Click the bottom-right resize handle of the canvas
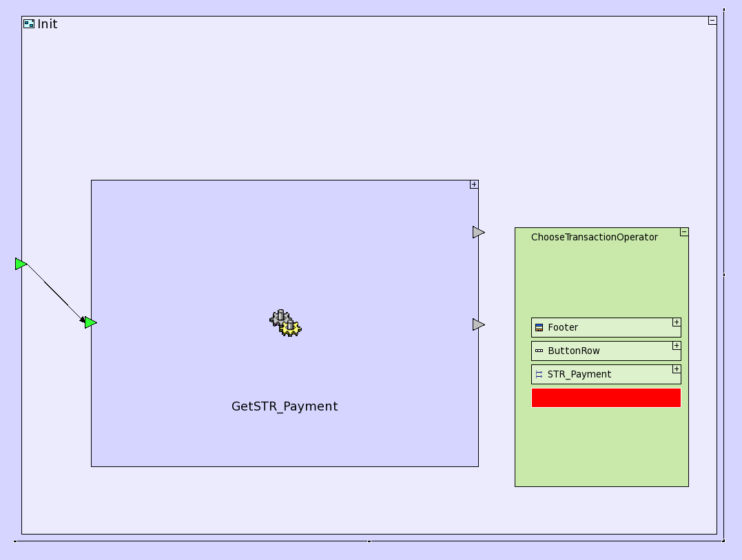This screenshot has width=742, height=560. [723, 541]
